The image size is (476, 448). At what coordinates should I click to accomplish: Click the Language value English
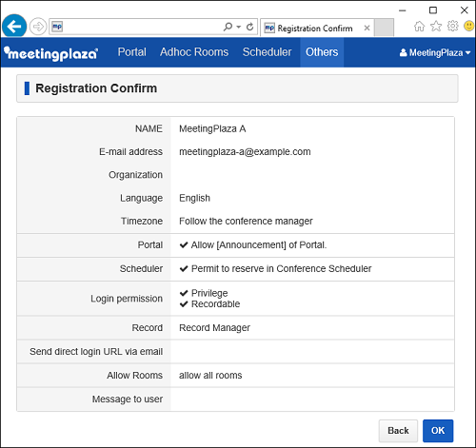click(x=194, y=198)
